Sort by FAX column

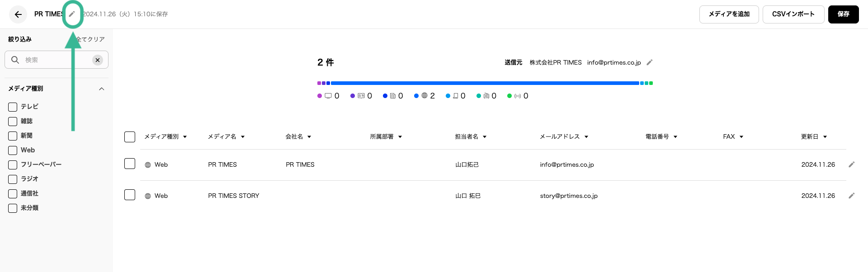click(x=733, y=136)
